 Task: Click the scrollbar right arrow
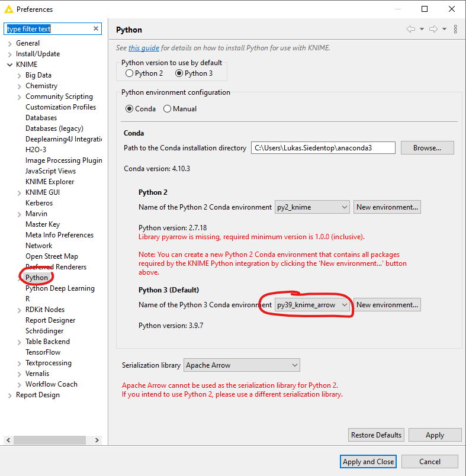pyautogui.click(x=97, y=440)
